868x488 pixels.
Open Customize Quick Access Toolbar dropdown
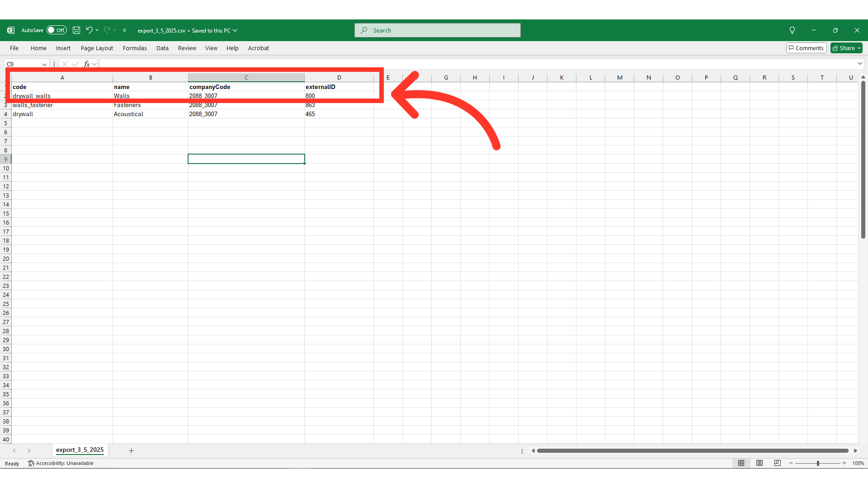click(124, 30)
